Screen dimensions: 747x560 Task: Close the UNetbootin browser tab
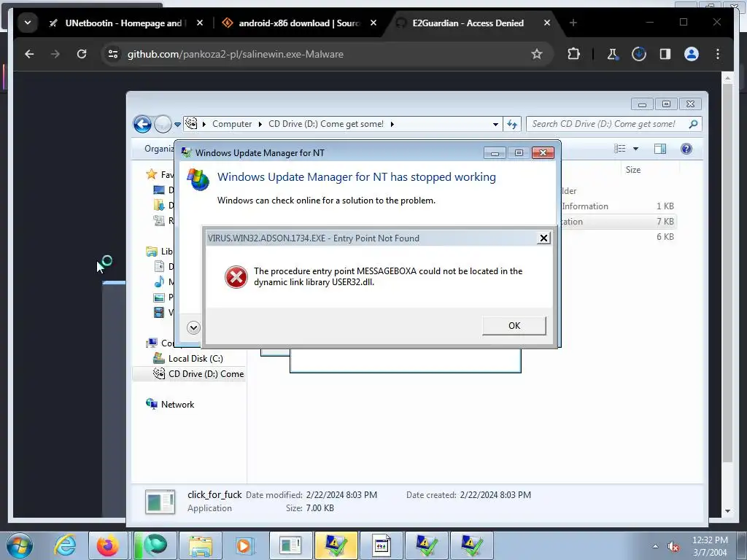pyautogui.click(x=200, y=23)
